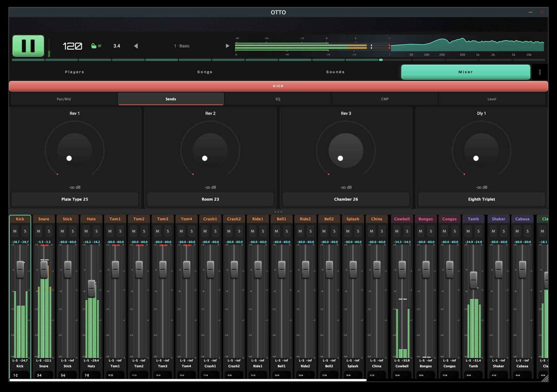Viewport: 557px width, 392px height.
Task: Click the master output level meter
Action: tap(313, 47)
